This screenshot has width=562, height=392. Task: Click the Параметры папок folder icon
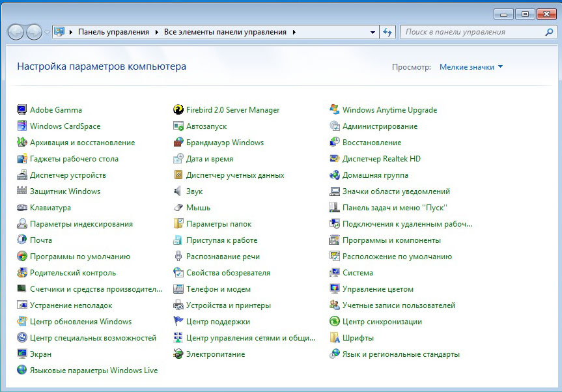[178, 223]
